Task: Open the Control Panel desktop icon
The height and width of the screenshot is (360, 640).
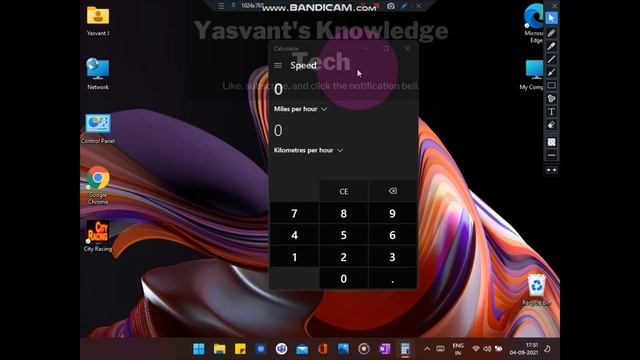Action: pyautogui.click(x=98, y=128)
